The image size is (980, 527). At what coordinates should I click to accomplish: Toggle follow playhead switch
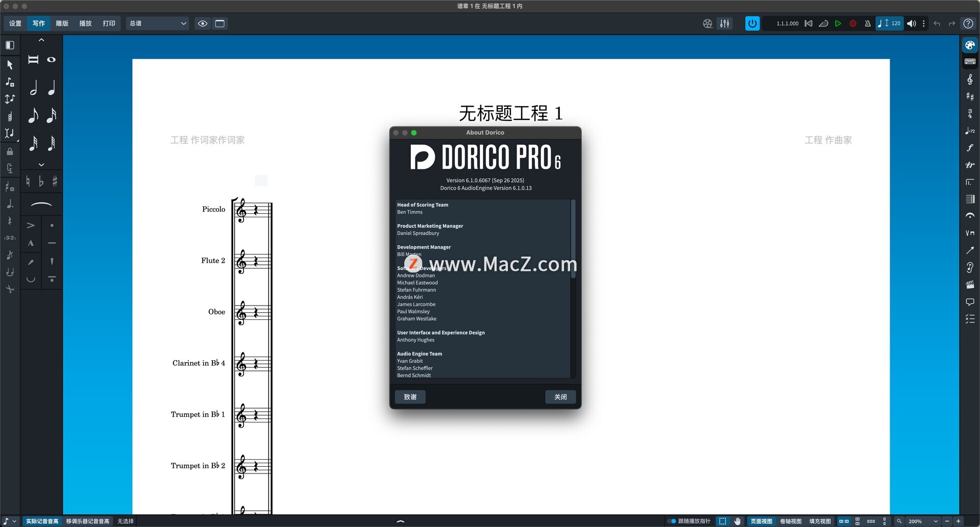point(672,521)
